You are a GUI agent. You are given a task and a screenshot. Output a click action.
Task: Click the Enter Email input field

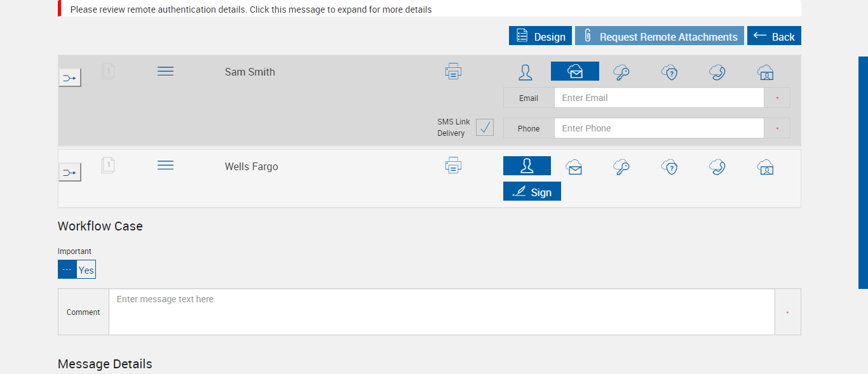click(658, 98)
